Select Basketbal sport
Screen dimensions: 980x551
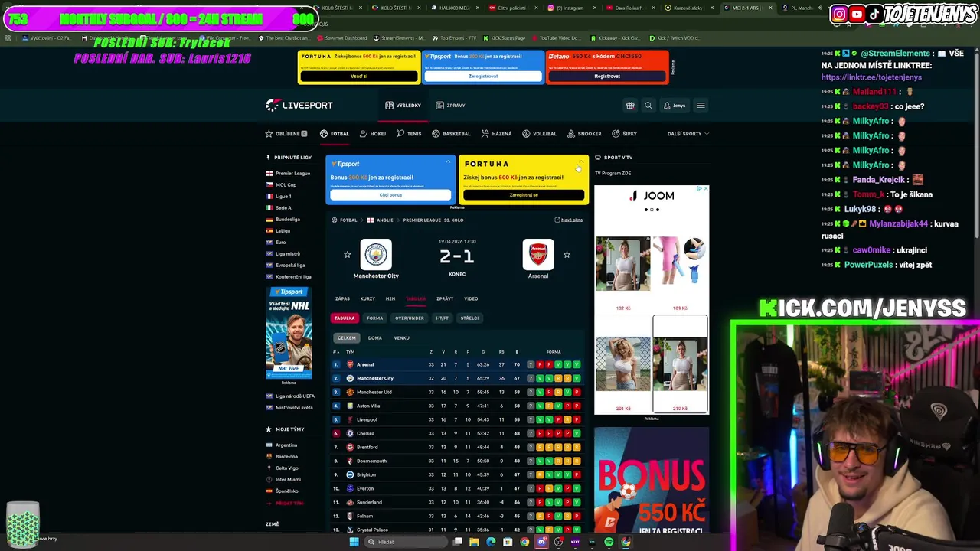point(451,134)
